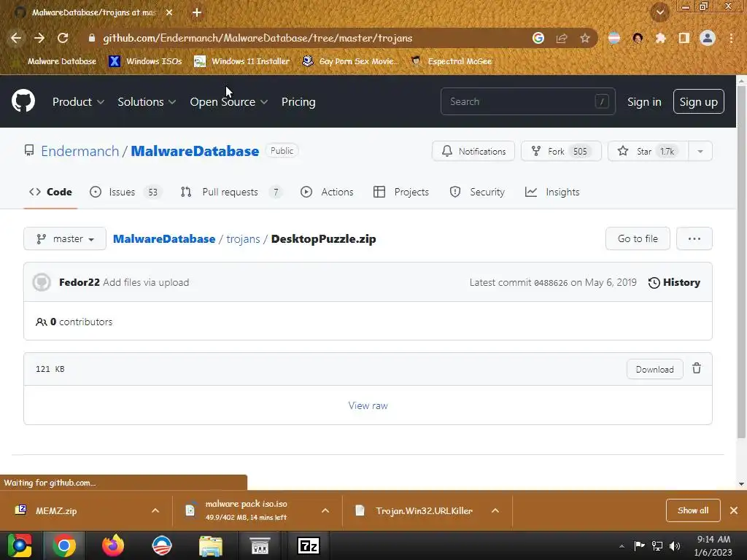This screenshot has width=747, height=560.
Task: Click the share icon in address bar
Action: point(562,38)
